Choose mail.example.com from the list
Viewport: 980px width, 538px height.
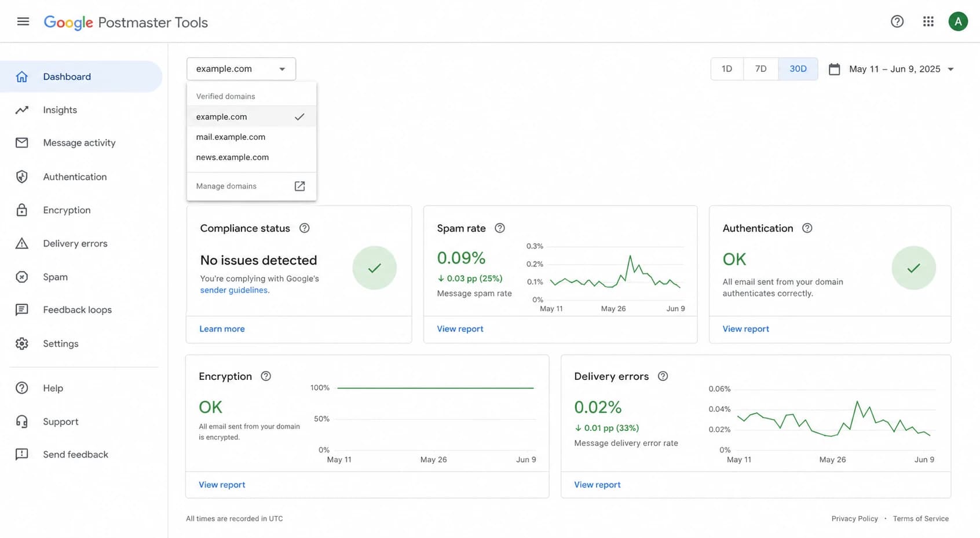click(x=251, y=137)
